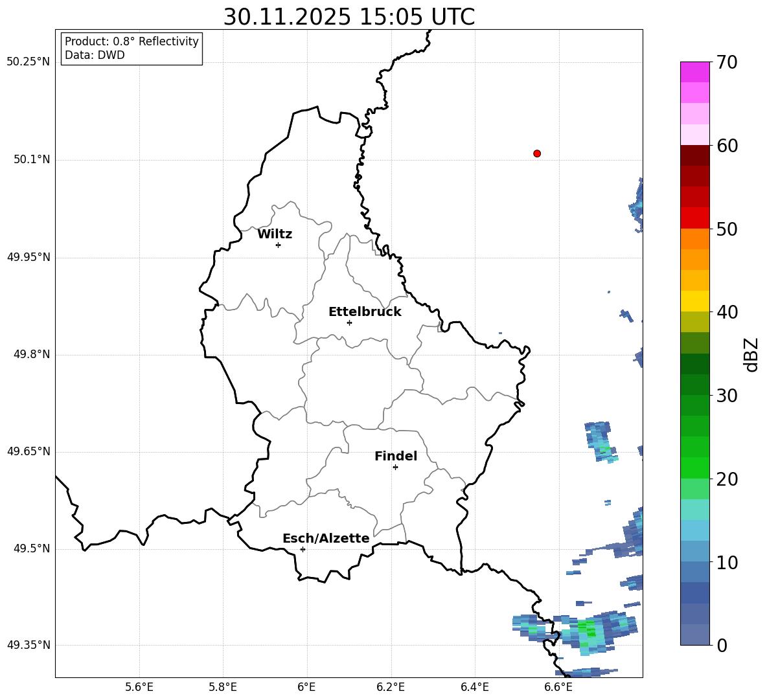
Task: Click the 6.6°E longitude label
Action: [x=558, y=687]
